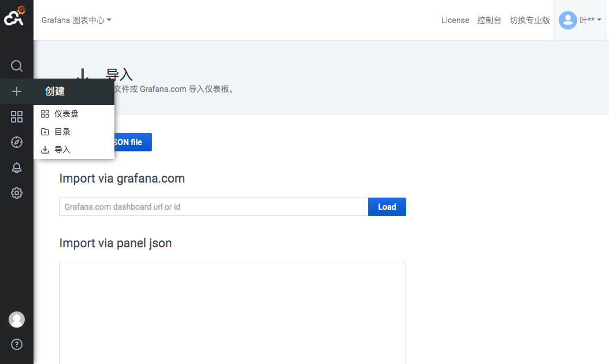Open the Explore compass icon
This screenshot has height=364, width=609.
(16, 142)
